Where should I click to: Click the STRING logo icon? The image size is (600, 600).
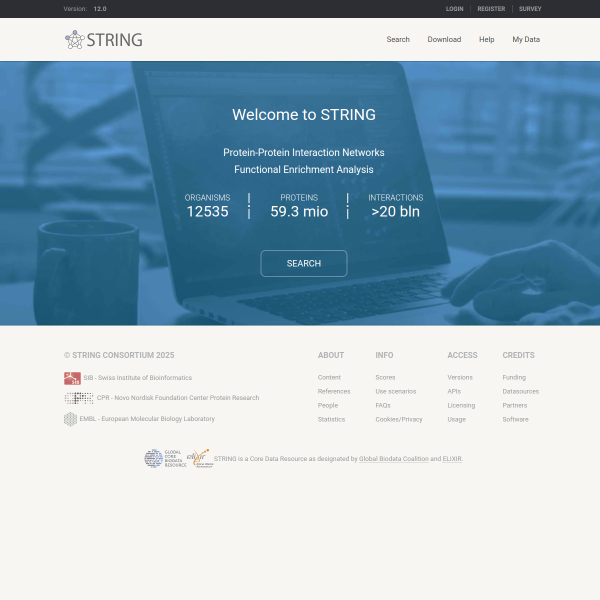coord(75,40)
